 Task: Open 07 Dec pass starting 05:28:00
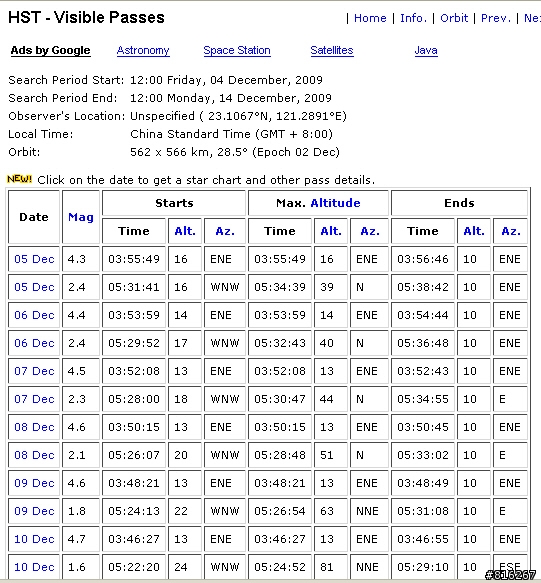(x=34, y=399)
